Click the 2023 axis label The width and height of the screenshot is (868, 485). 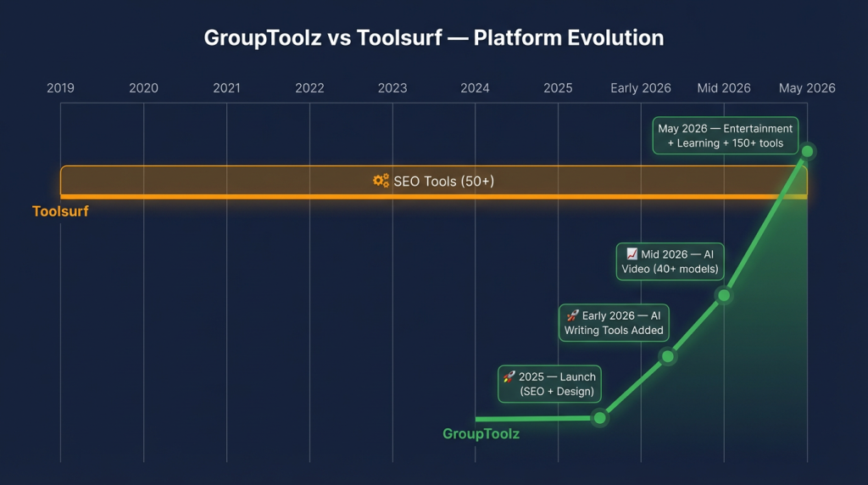pos(392,88)
